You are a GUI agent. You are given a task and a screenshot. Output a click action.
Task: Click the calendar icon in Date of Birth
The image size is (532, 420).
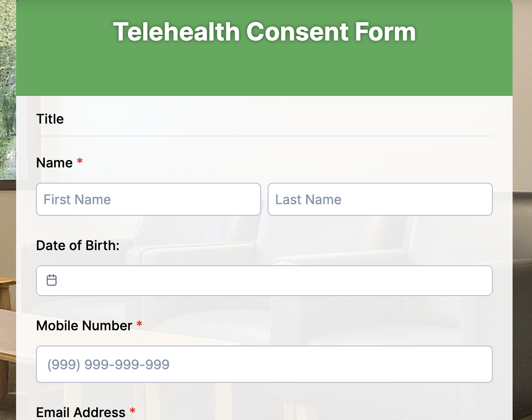point(52,280)
